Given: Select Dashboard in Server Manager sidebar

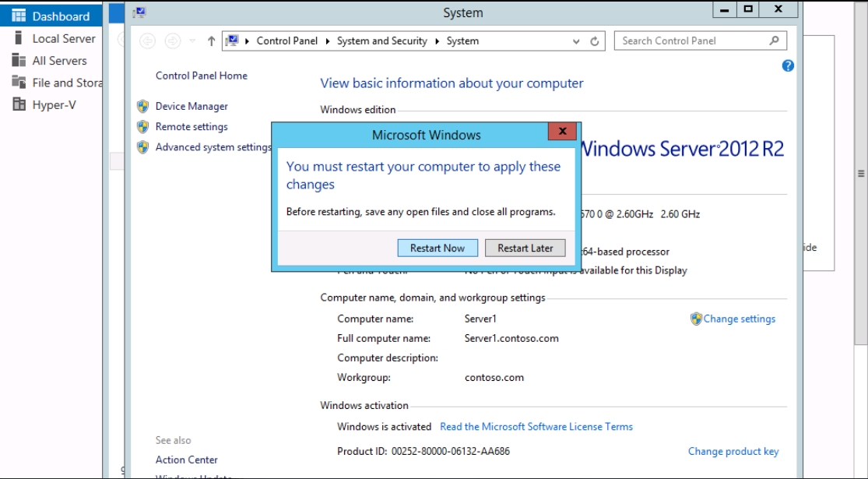Looking at the screenshot, I should click(51, 16).
